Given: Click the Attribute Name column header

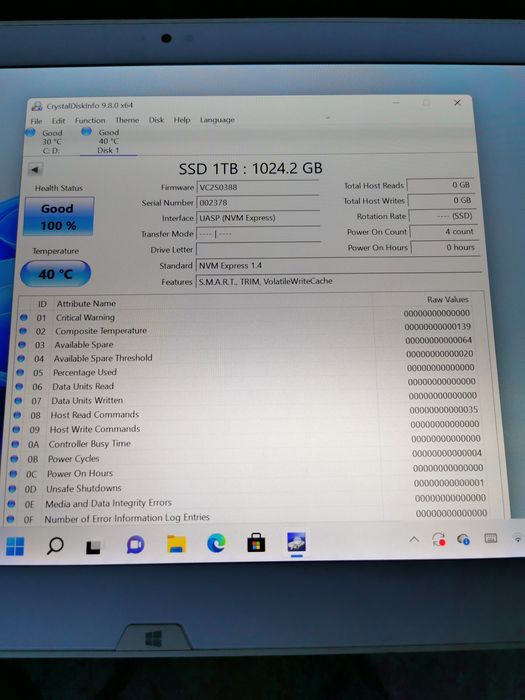Looking at the screenshot, I should tap(86, 304).
